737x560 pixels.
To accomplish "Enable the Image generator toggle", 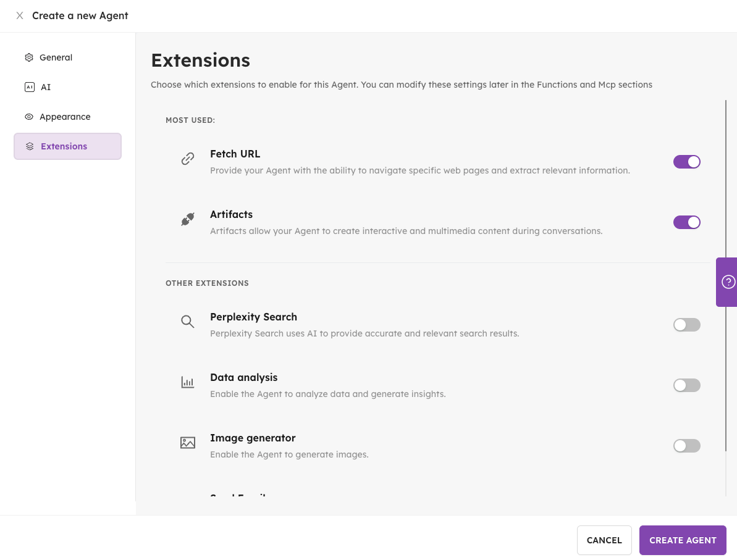I will click(x=686, y=446).
